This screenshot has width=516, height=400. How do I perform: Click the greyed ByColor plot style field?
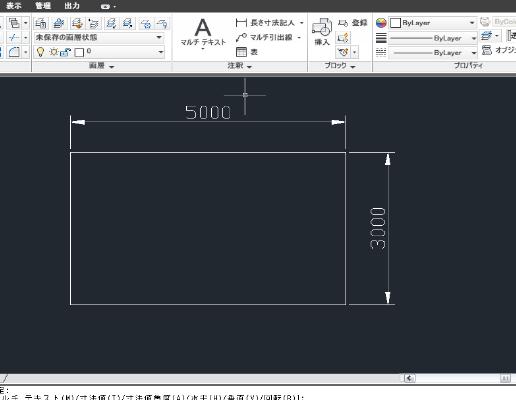[504, 22]
